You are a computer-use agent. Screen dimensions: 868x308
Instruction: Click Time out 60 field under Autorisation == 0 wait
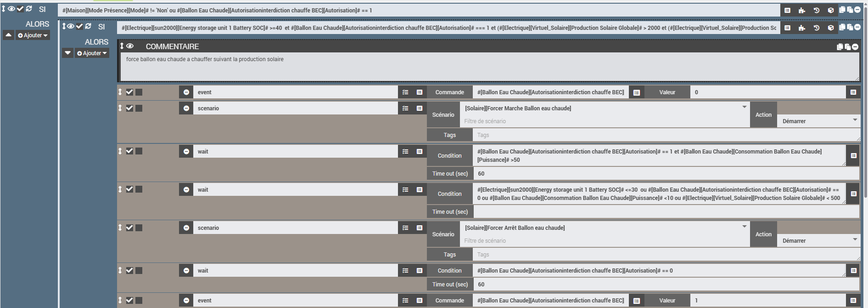point(666,284)
